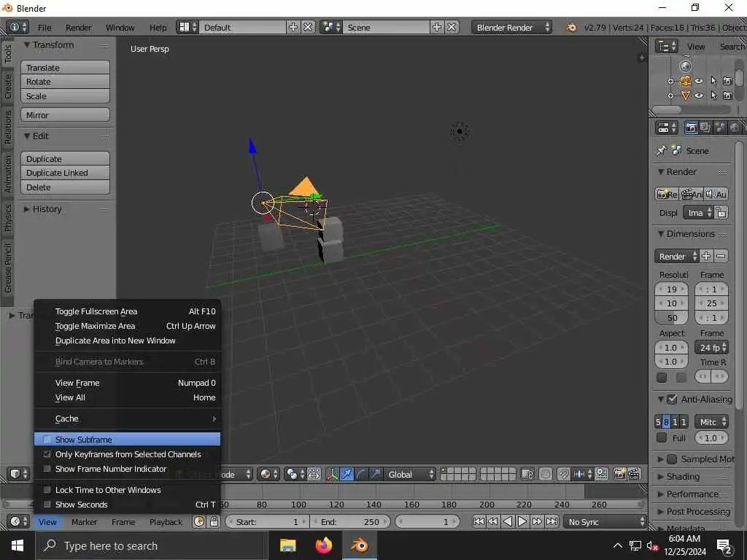The width and height of the screenshot is (747, 560).
Task: Uncheck the Anti-Aliasing checkbox
Action: click(x=672, y=400)
